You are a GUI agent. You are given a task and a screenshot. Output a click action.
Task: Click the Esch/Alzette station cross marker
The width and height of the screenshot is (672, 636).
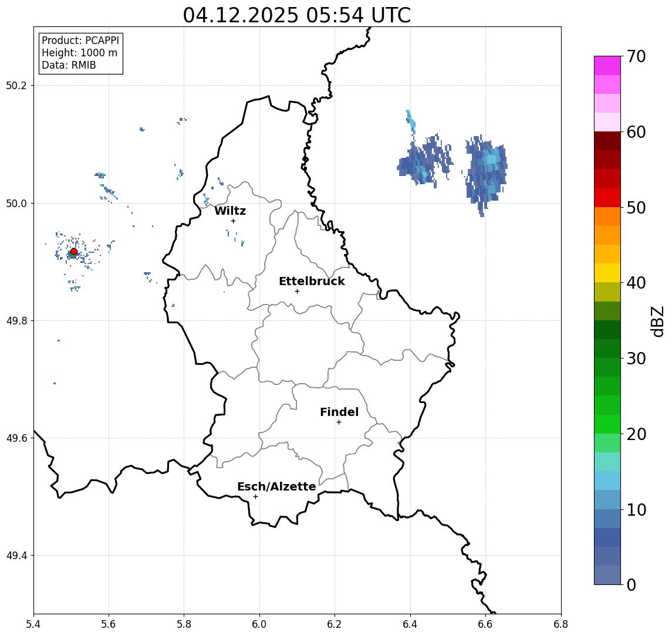pyautogui.click(x=255, y=497)
